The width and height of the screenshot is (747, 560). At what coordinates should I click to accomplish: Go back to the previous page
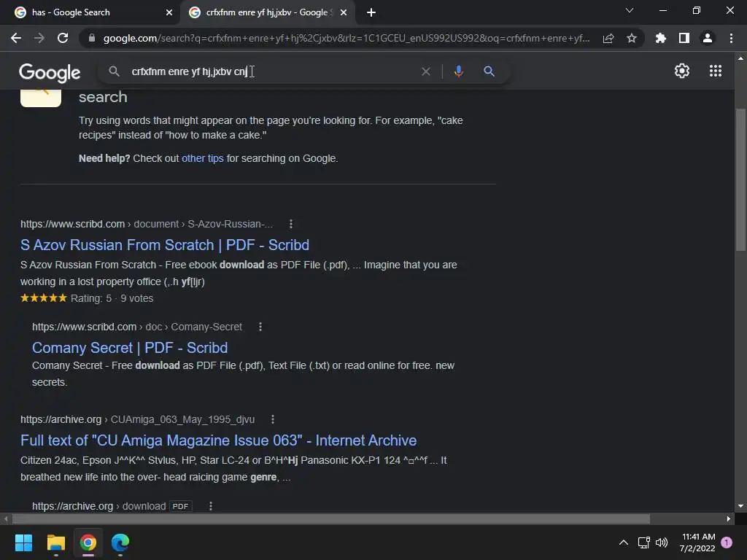click(16, 38)
